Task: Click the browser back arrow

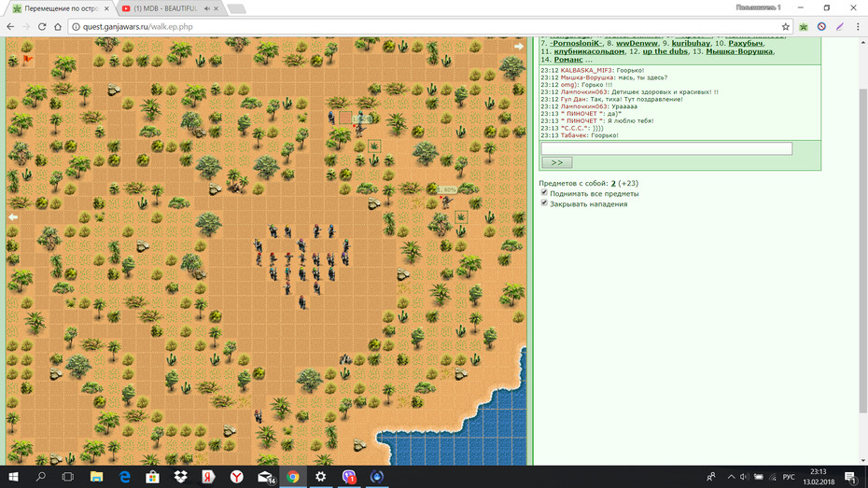Action: pos(10,26)
